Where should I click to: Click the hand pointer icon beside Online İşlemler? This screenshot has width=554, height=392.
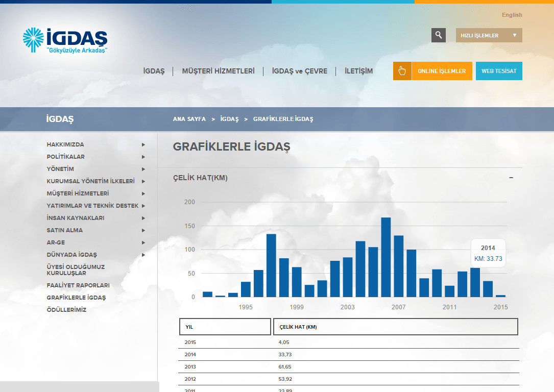pyautogui.click(x=402, y=71)
